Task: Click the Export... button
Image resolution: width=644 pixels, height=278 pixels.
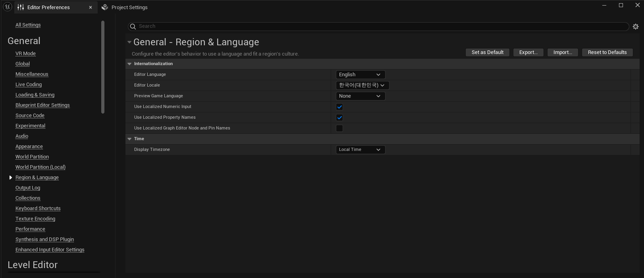Action: coord(528,52)
